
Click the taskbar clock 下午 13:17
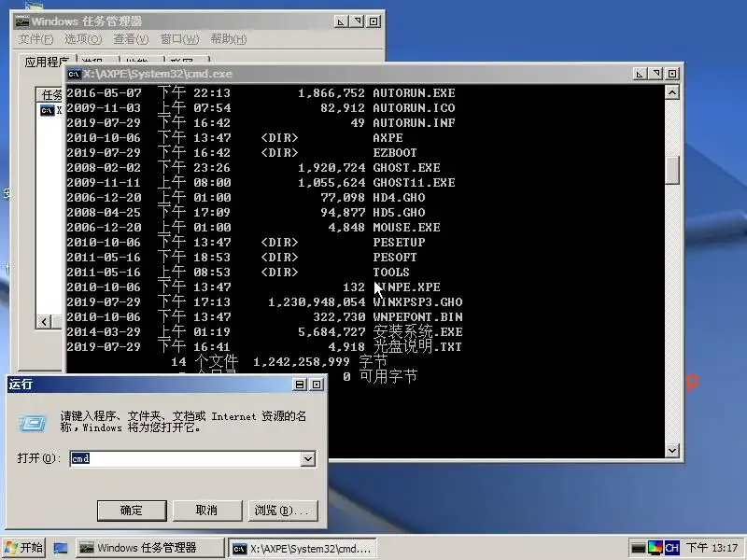712,548
